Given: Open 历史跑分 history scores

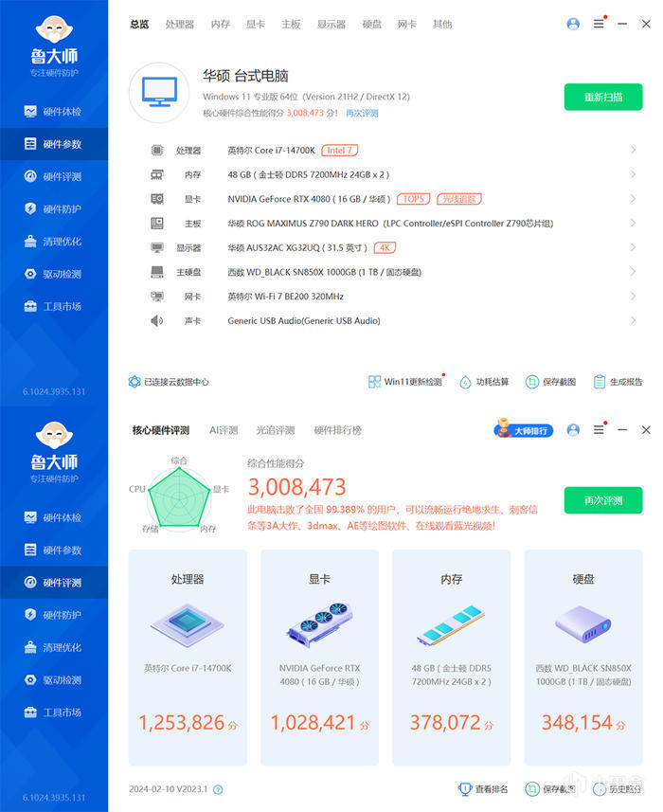Looking at the screenshot, I should 618,788.
